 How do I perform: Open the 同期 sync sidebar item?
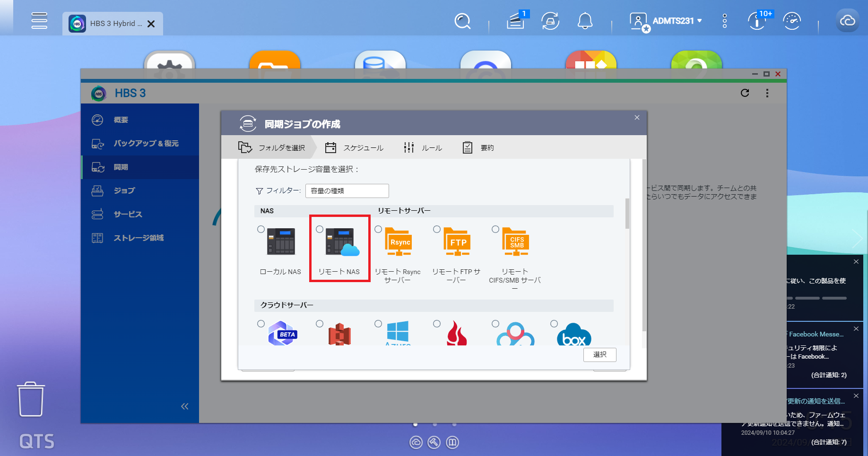[x=140, y=167]
